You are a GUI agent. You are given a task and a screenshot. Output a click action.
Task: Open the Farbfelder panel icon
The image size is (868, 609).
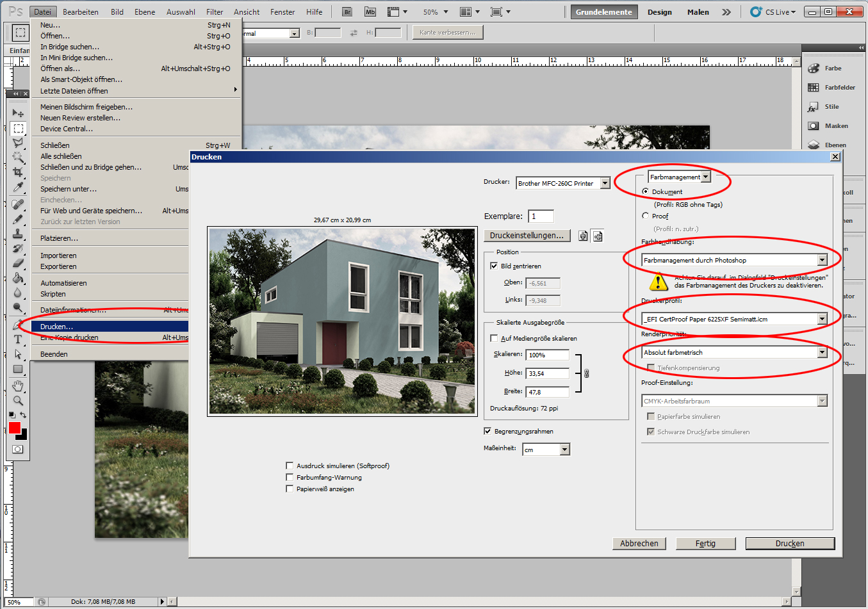tap(814, 88)
